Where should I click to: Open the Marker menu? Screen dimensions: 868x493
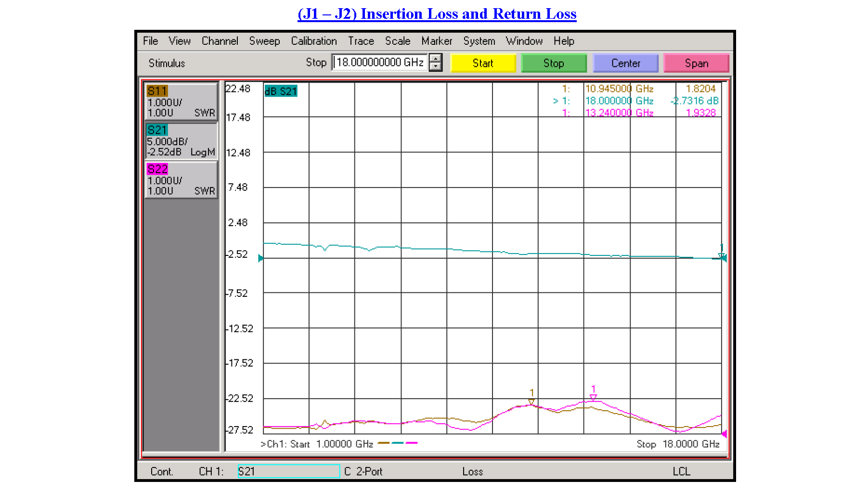(436, 41)
